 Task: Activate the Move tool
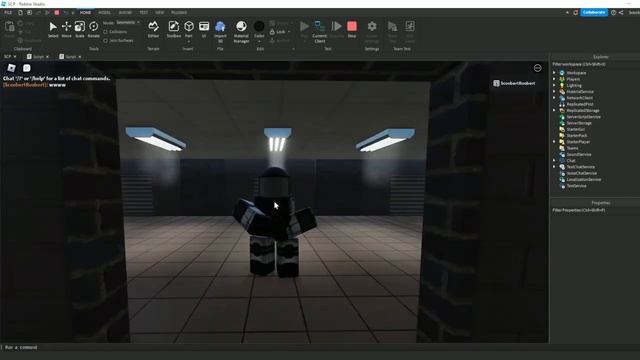66,27
